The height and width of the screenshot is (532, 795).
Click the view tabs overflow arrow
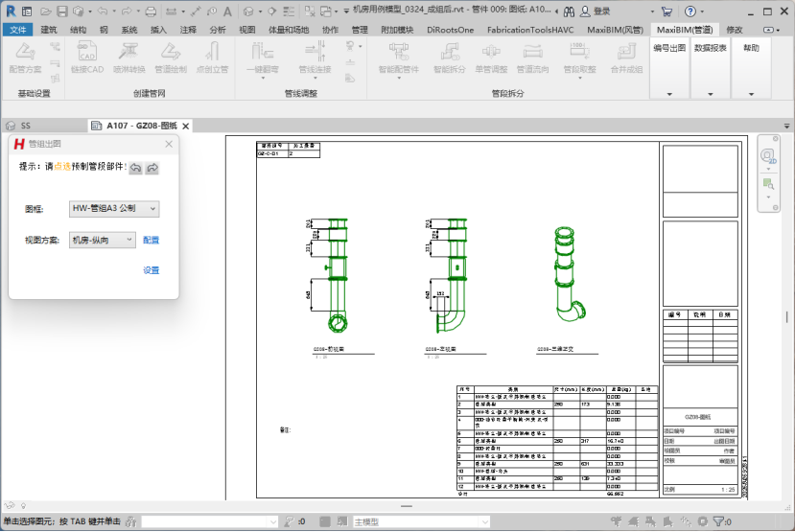pyautogui.click(x=787, y=126)
